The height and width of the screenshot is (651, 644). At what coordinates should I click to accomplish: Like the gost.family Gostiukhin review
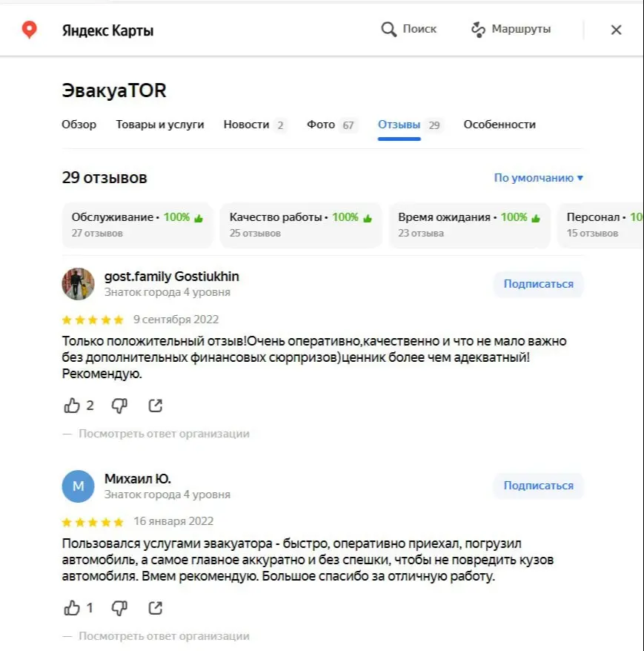coord(72,406)
